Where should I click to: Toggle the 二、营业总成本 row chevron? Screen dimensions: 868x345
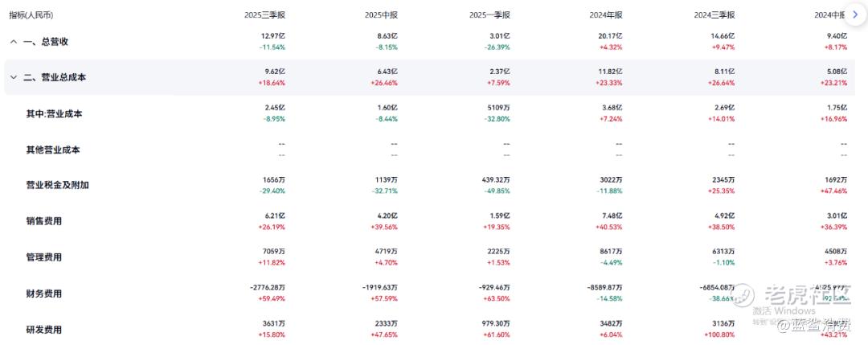pyautogui.click(x=13, y=77)
